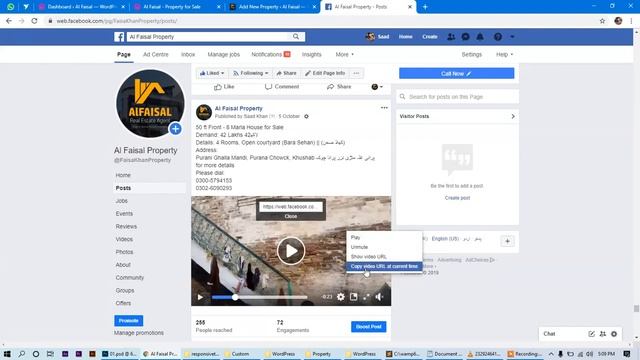Click the Facebook search box
Viewport: 640px width, 360px height.
point(208,37)
